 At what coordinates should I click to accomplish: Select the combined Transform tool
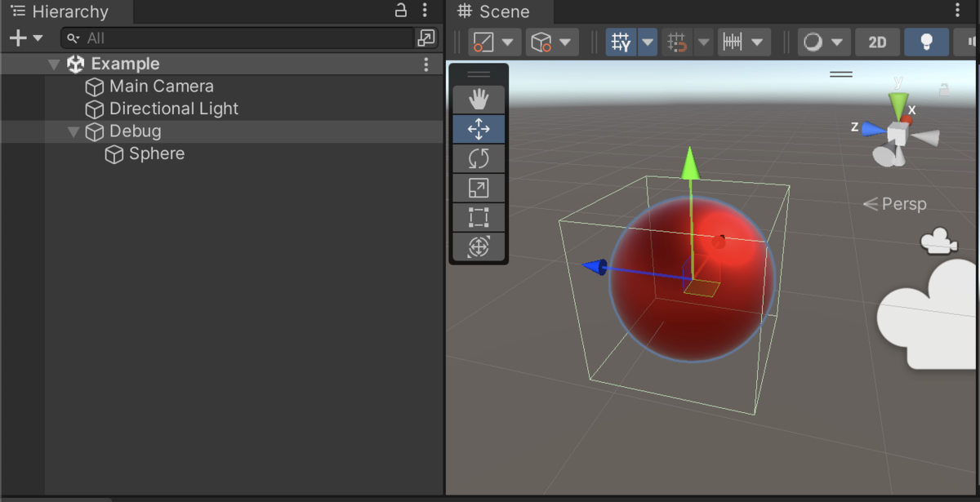point(479,247)
